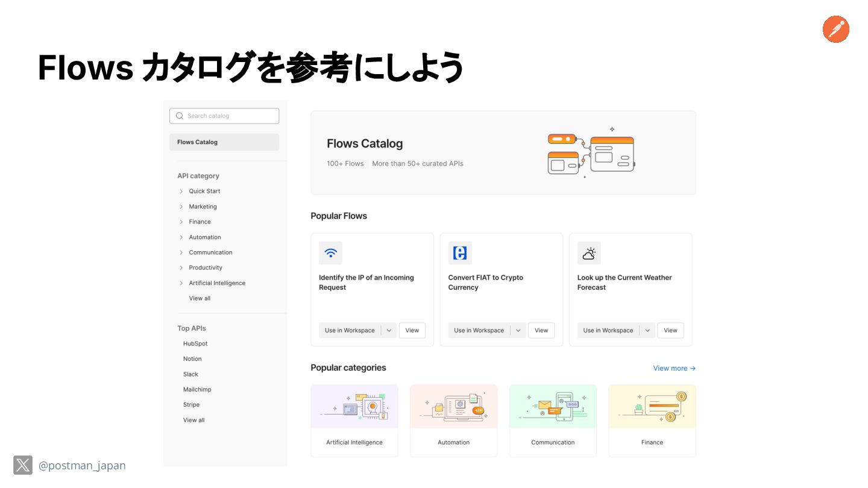868x488 pixels.
Task: Open Mailchimp under Top APIs
Action: pyautogui.click(x=197, y=389)
